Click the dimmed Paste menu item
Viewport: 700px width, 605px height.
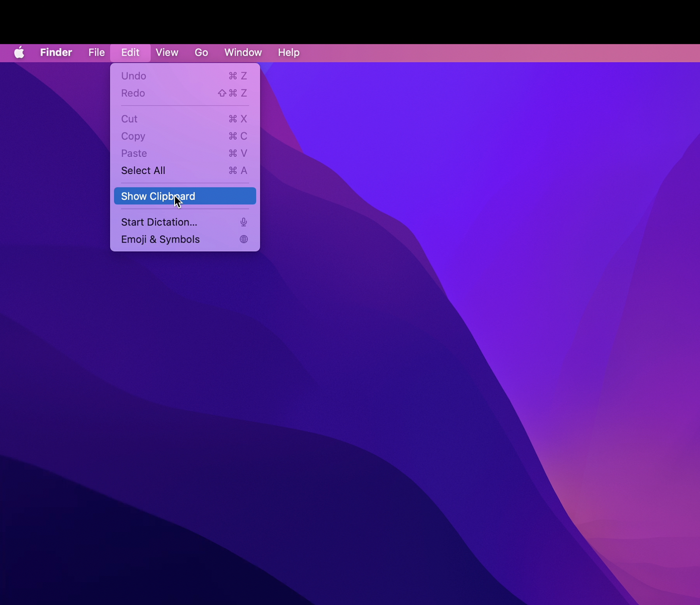pyautogui.click(x=185, y=153)
